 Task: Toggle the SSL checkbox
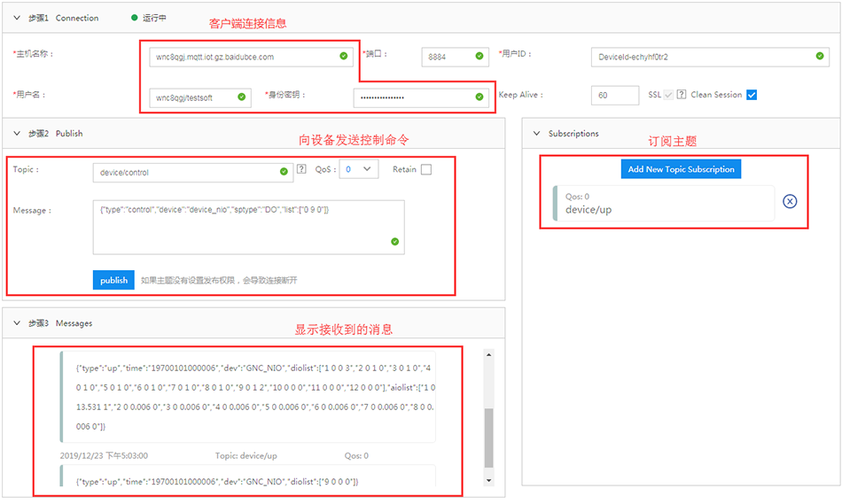click(x=668, y=95)
